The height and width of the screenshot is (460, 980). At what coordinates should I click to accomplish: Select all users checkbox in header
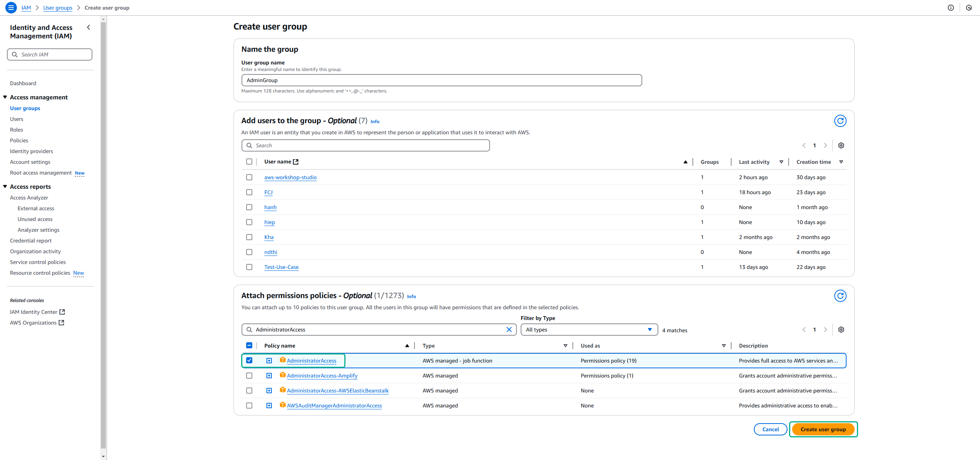coord(249,162)
